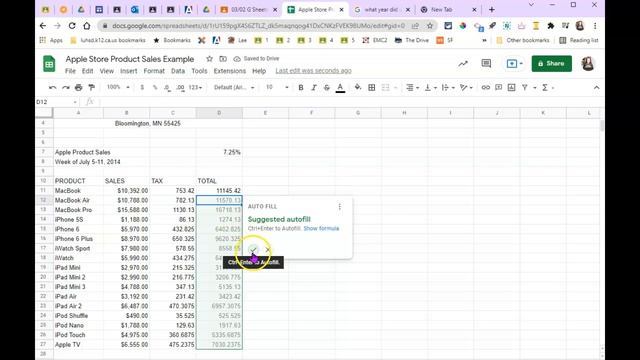
Task: Open the Insert menu
Action: pos(129,71)
